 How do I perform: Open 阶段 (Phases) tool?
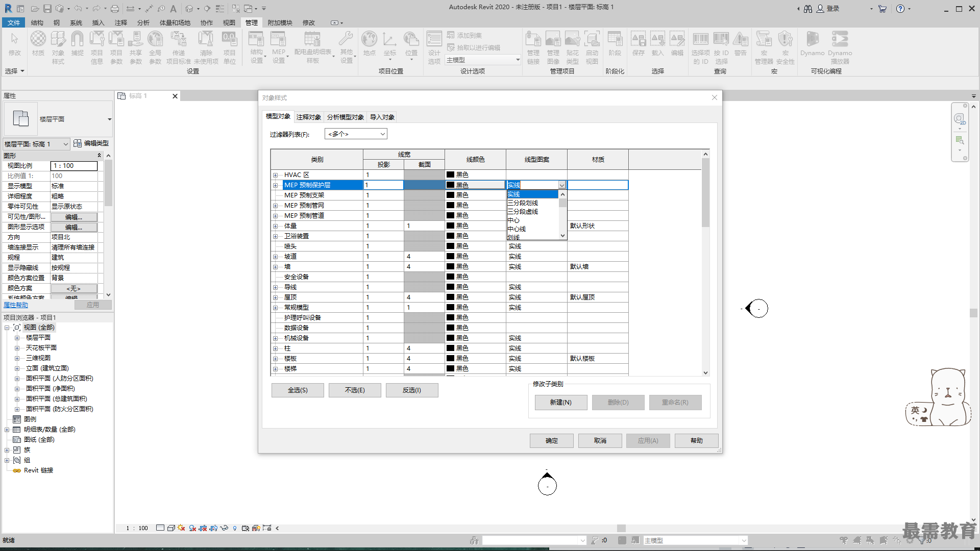coord(615,43)
